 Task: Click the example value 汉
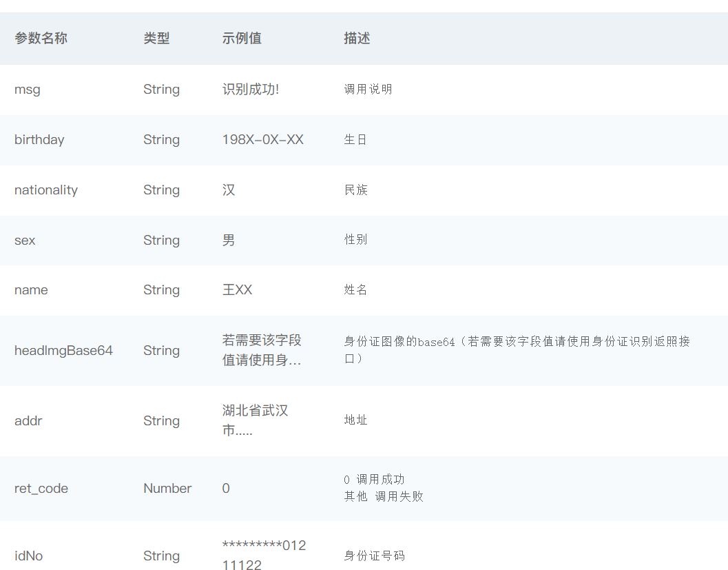point(229,190)
